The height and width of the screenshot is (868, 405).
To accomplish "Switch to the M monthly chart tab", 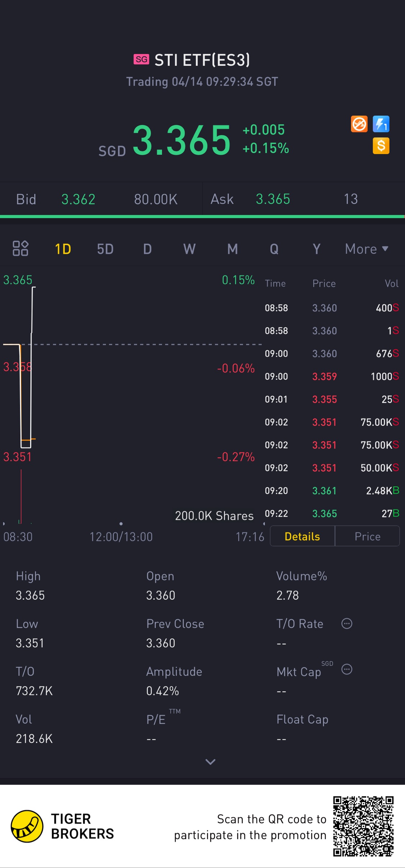I will (x=233, y=249).
